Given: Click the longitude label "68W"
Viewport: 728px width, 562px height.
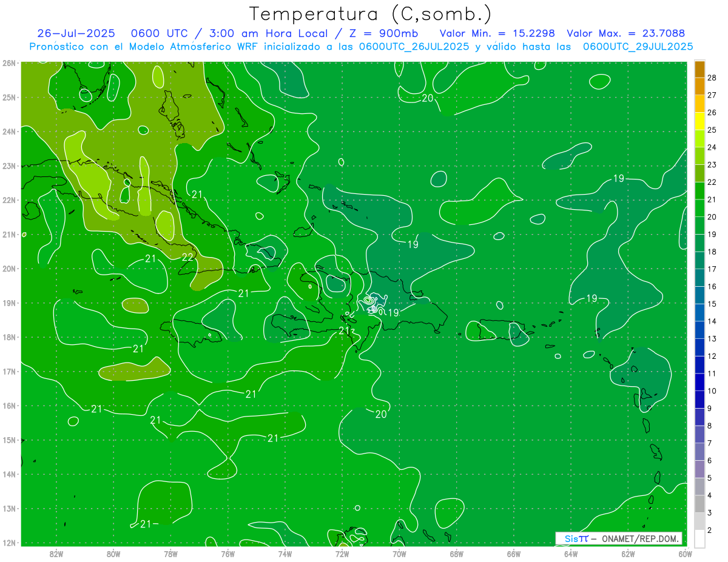Looking at the screenshot, I should tap(456, 554).
